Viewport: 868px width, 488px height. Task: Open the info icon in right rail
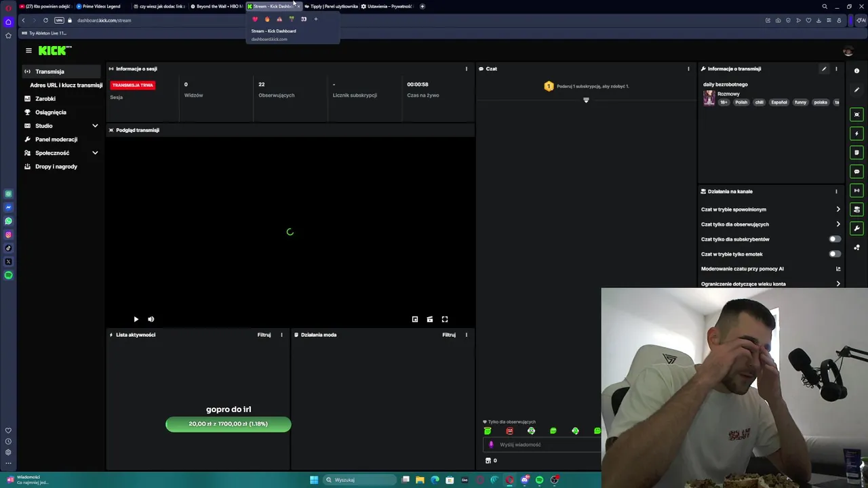click(856, 71)
